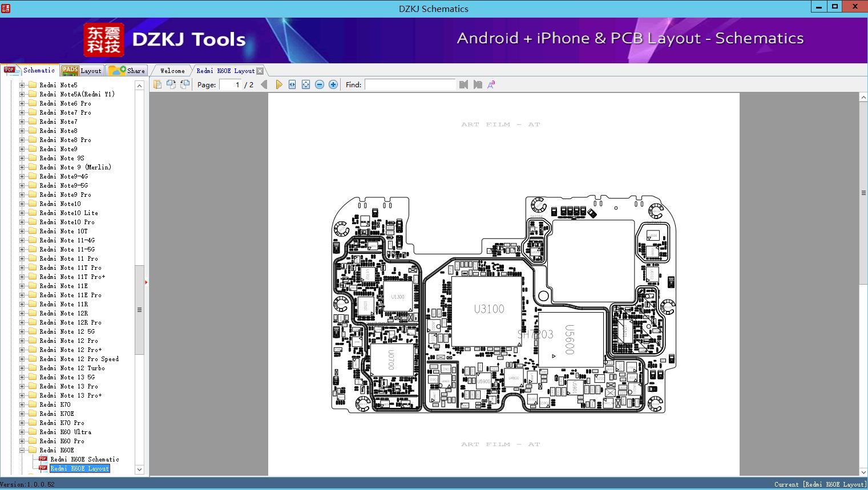This screenshot has height=490, width=868.
Task: Expand the Redmi Note10 Lite node
Action: point(22,213)
